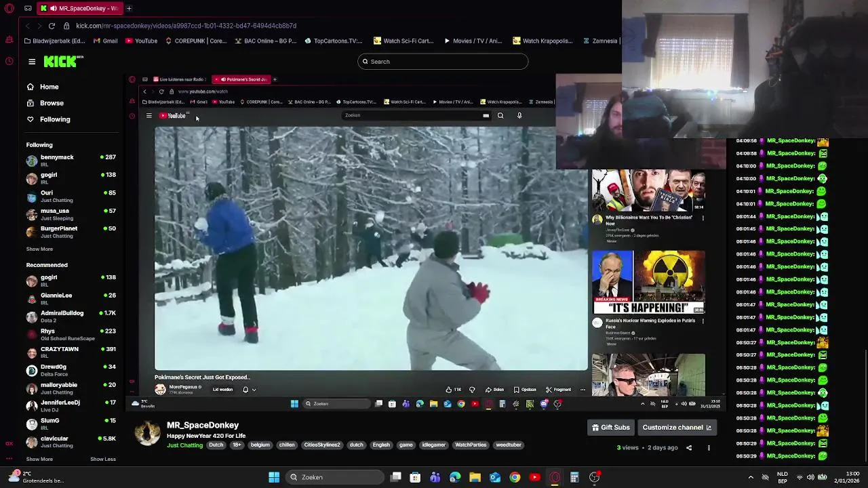Open BurgerPlanet channel in sidebar
The width and height of the screenshot is (868, 488).
(x=71, y=232)
